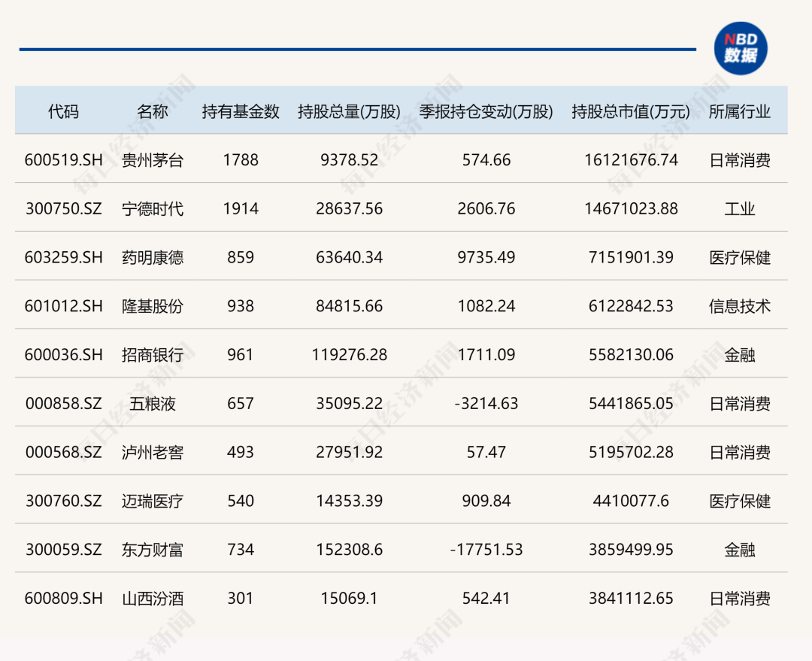Click the 山西汾酒 name cell
This screenshot has width=812, height=661.
tap(152, 599)
